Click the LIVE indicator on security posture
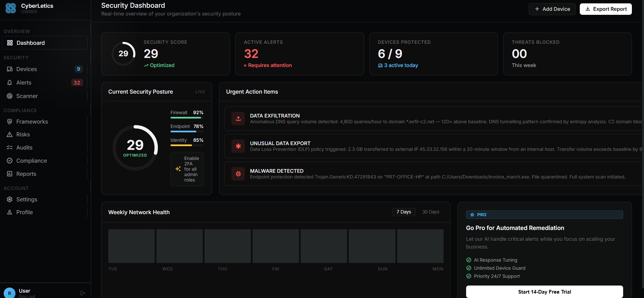 point(200,92)
